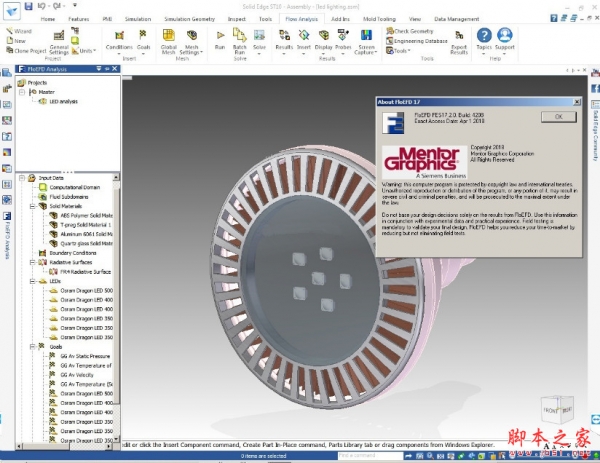Screen dimensions: 600x463
Task: Collapse the Master project node
Action: point(21,92)
